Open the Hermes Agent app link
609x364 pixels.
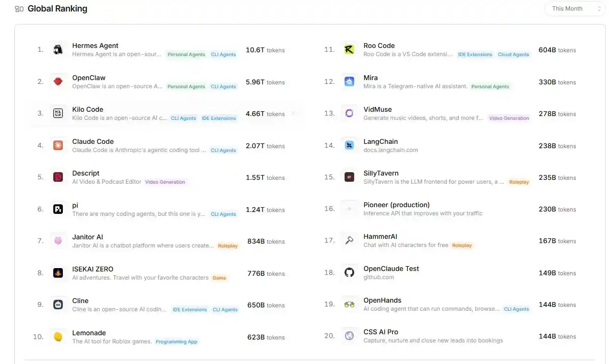pyautogui.click(x=95, y=46)
